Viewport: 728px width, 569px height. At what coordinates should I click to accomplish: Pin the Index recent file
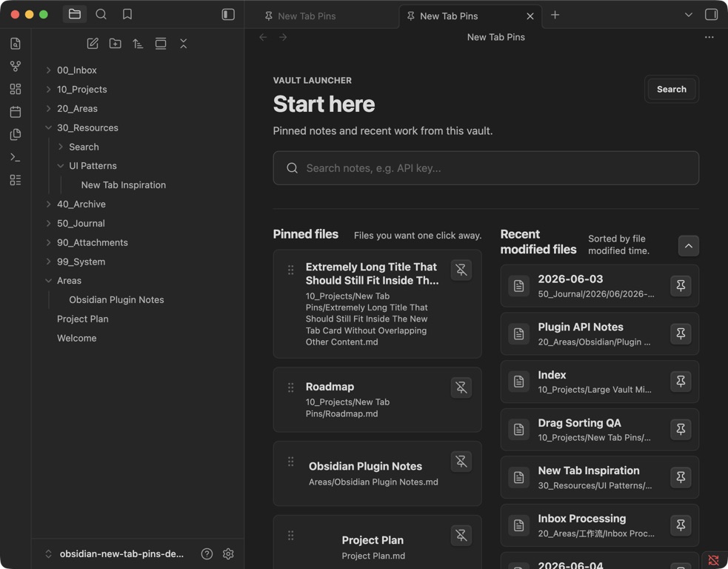coord(681,382)
